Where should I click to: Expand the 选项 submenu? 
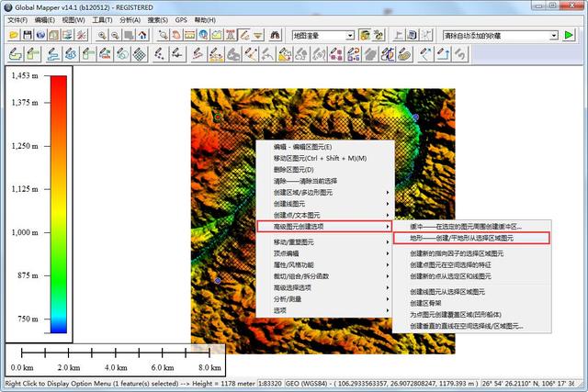[x=324, y=310]
